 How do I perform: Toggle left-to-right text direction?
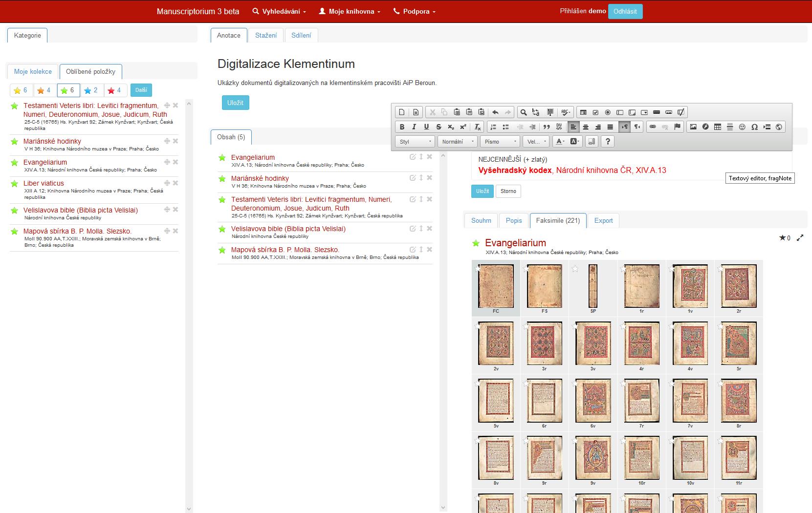tap(625, 127)
